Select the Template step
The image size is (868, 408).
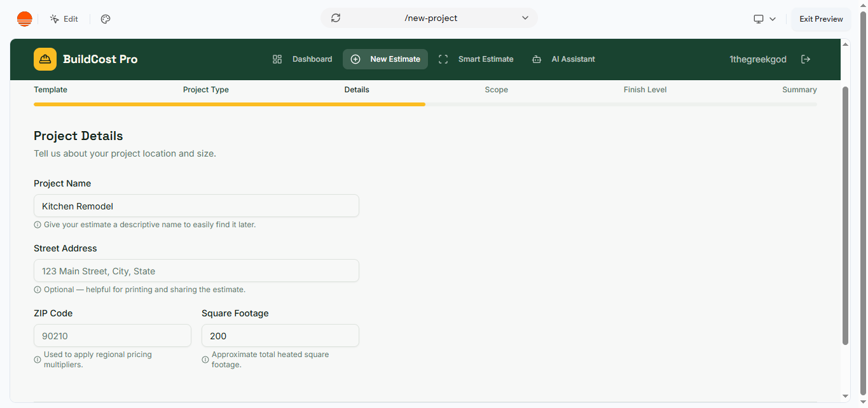[x=50, y=90]
